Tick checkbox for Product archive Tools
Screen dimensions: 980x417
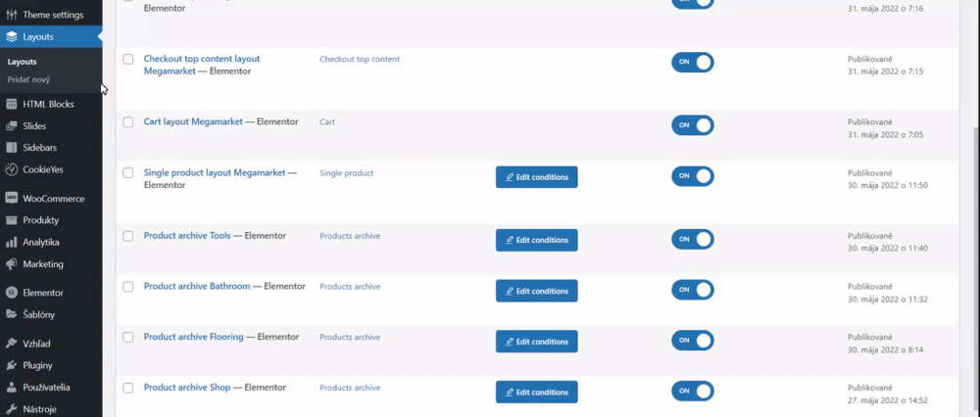128,236
